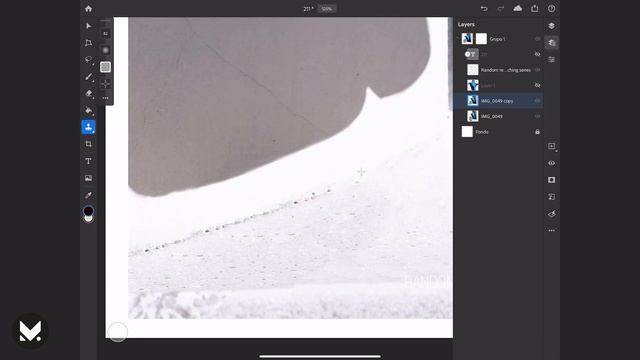
Task: Show the hidden Layer 1
Action: [x=538, y=85]
